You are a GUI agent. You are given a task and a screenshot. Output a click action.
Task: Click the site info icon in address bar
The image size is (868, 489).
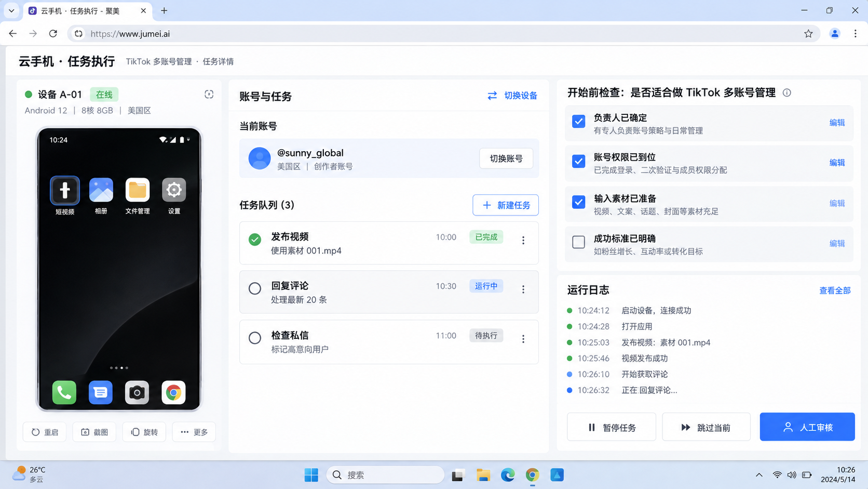click(78, 34)
